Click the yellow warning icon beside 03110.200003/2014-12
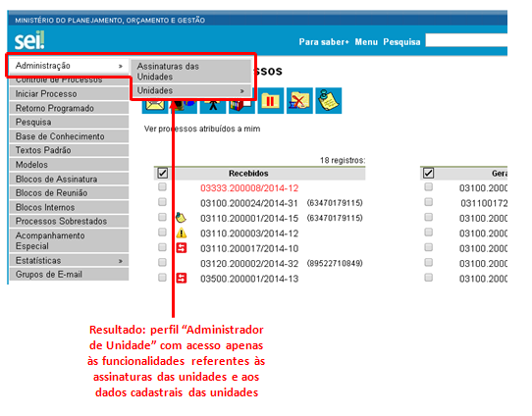532x416 pixels. (182, 233)
